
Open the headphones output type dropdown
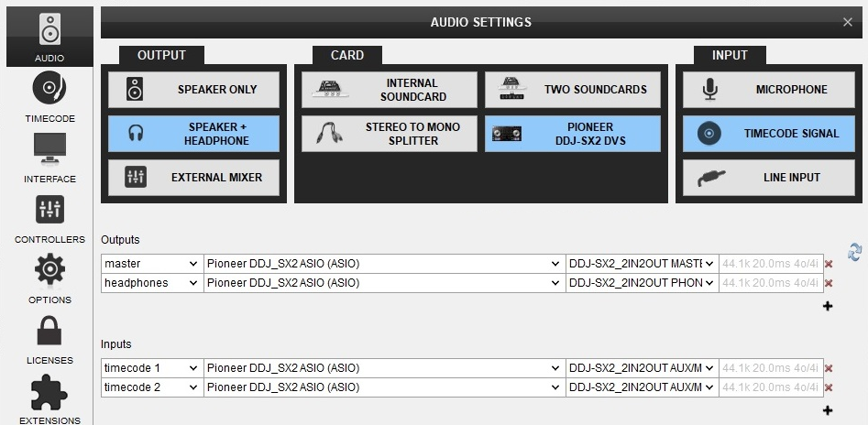click(x=152, y=283)
